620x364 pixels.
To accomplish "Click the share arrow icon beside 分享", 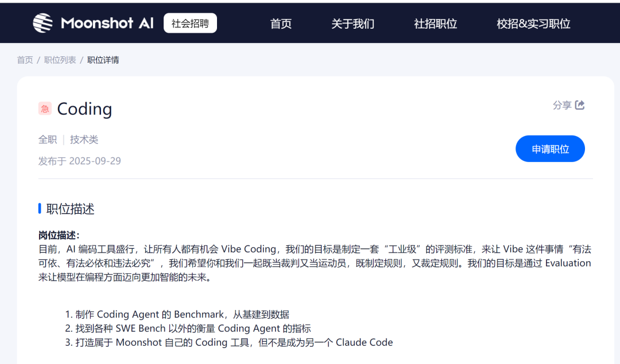I will click(580, 105).
